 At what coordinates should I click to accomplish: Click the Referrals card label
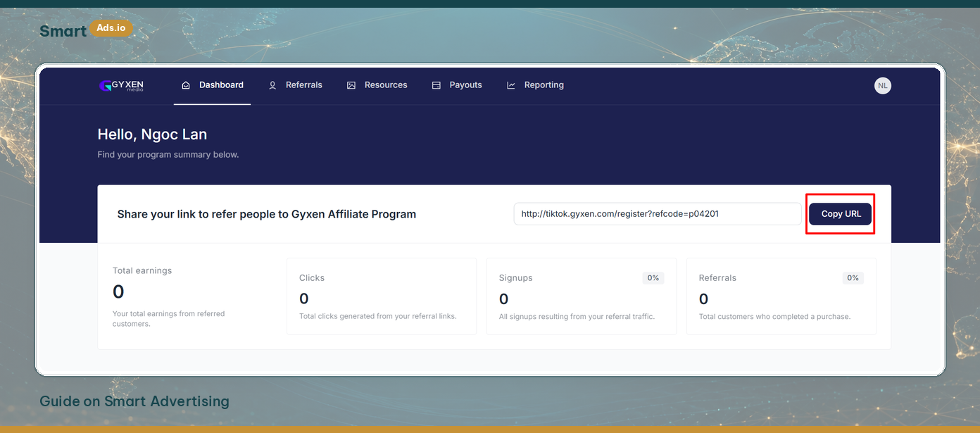pyautogui.click(x=717, y=278)
